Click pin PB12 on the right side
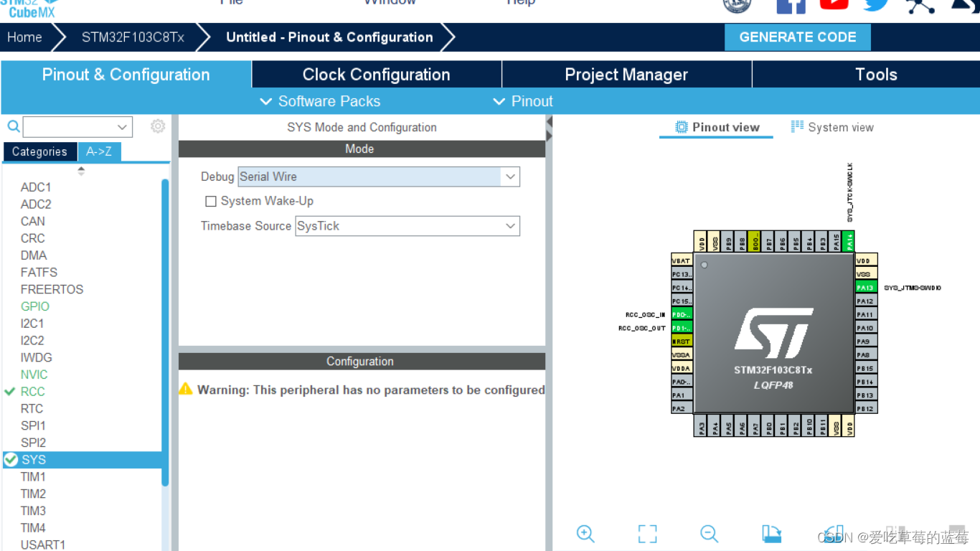Screen dimensions: 980x551 tap(866, 408)
